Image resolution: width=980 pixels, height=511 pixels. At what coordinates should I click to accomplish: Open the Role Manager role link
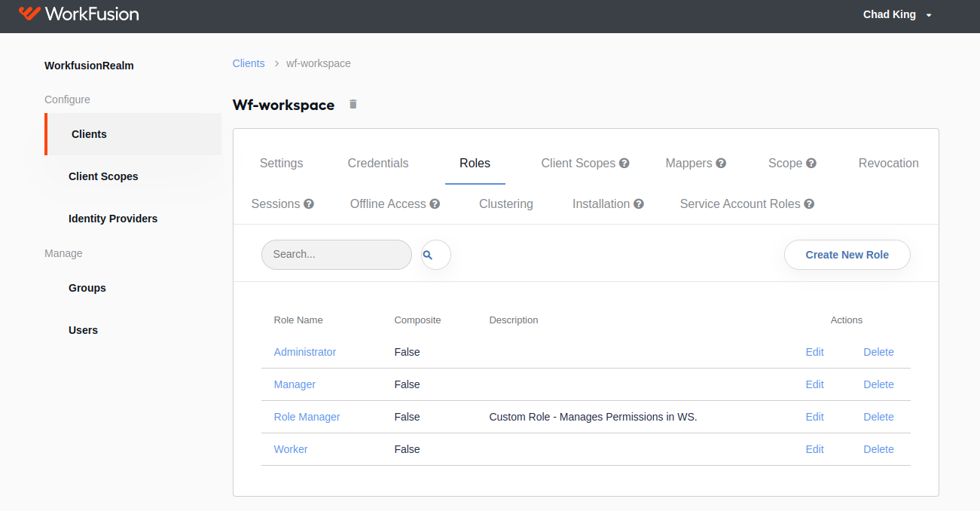[307, 417]
